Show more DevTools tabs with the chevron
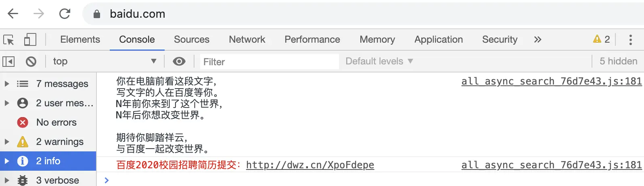This screenshot has height=186, width=644. (537, 39)
